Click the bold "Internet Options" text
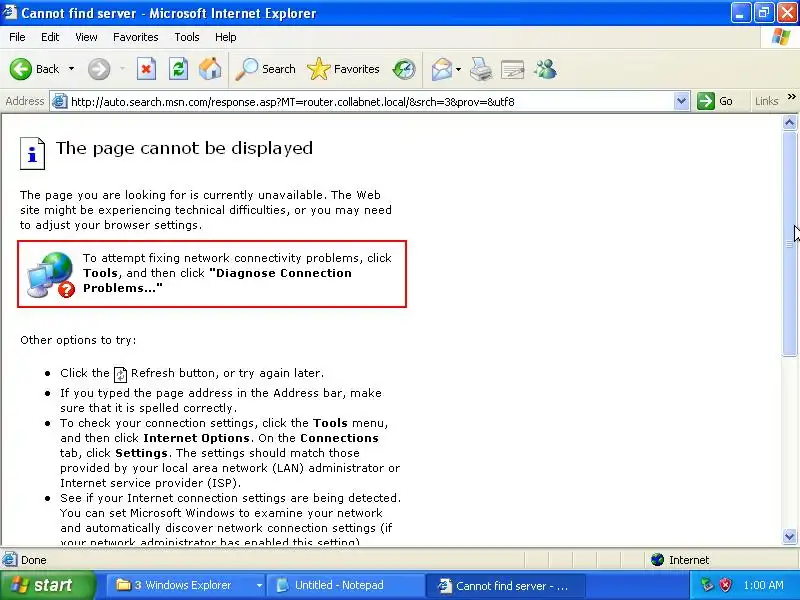Image resolution: width=800 pixels, height=600 pixels. [196, 438]
